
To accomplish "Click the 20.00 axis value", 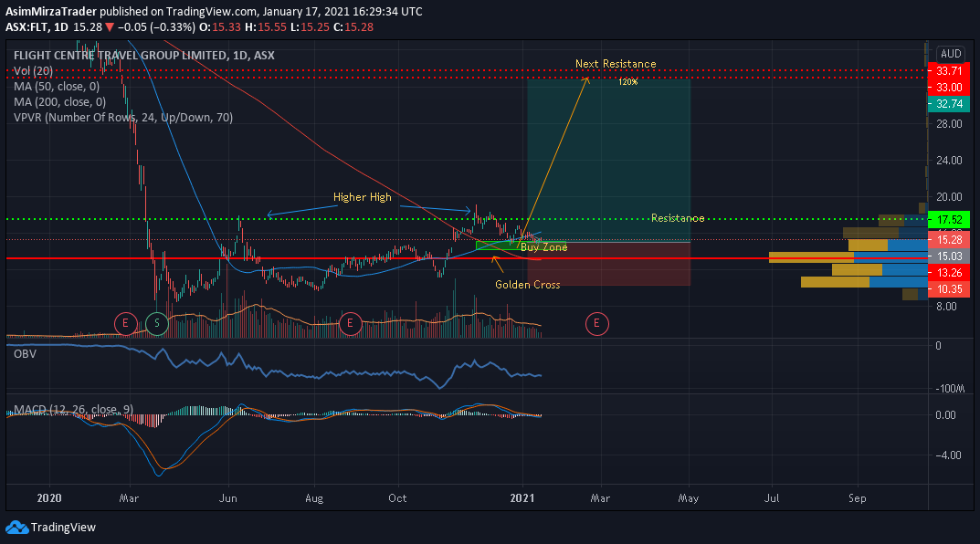I will tap(949, 197).
